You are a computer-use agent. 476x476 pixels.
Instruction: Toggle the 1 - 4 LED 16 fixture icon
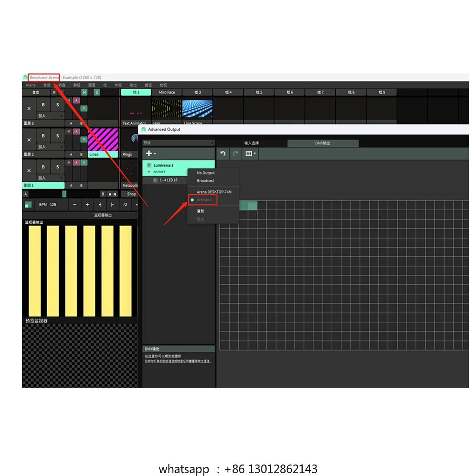(155, 180)
